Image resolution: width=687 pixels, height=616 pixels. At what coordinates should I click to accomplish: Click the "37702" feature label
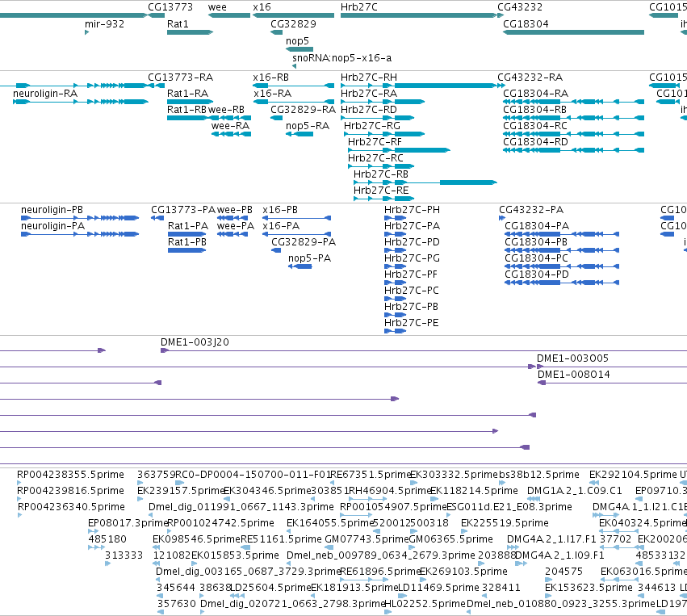pyautogui.click(x=616, y=539)
